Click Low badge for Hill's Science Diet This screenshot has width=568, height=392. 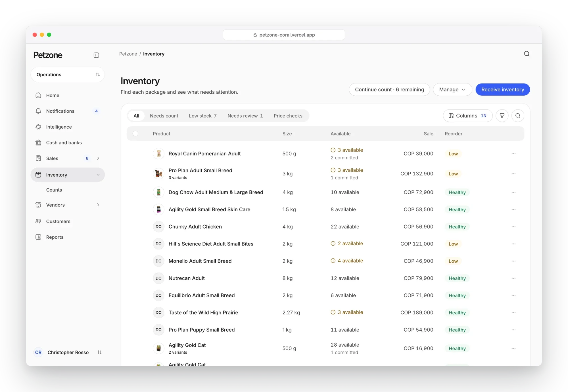coord(453,244)
